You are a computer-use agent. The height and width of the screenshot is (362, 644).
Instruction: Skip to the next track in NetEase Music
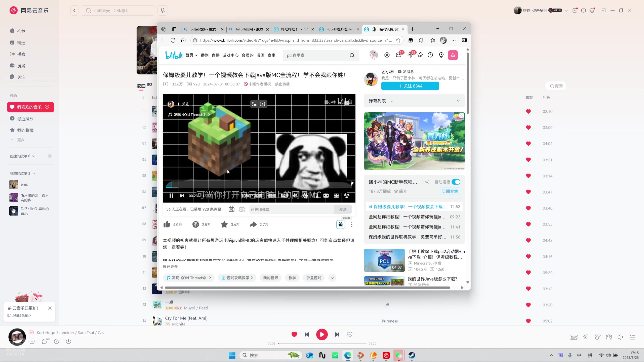pyautogui.click(x=337, y=334)
